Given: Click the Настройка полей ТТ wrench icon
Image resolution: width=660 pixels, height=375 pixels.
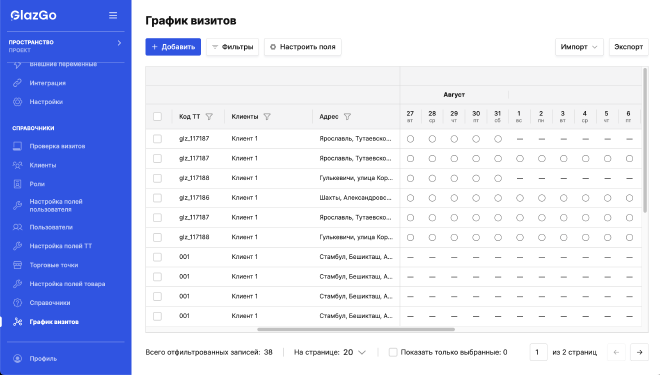Looking at the screenshot, I should (x=17, y=246).
